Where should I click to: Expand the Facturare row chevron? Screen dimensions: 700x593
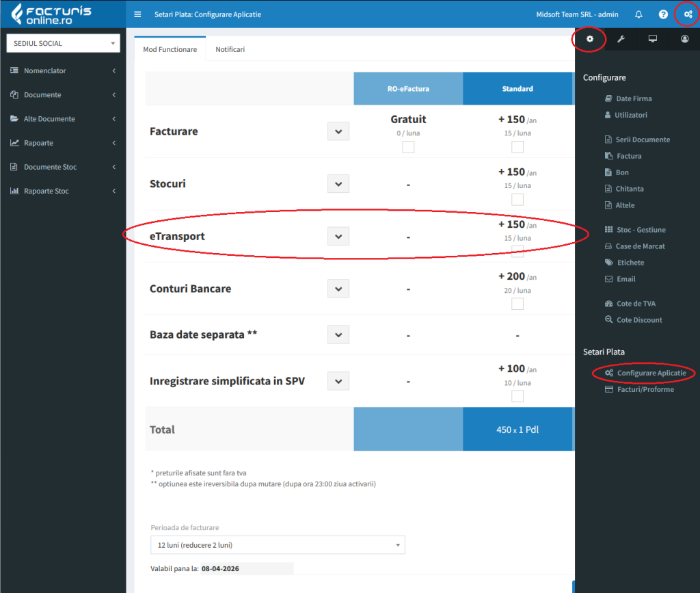(338, 132)
